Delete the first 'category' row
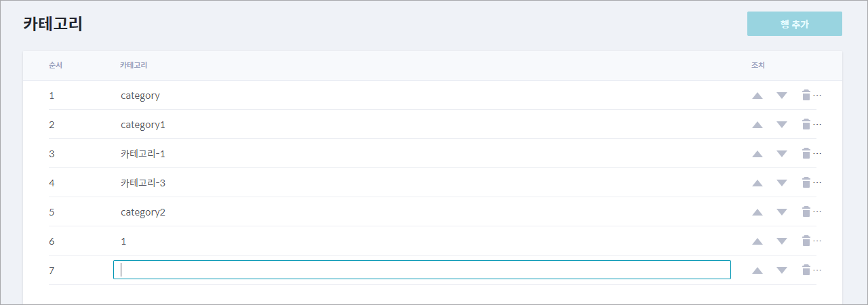Image resolution: width=868 pixels, height=305 pixels. [x=806, y=95]
